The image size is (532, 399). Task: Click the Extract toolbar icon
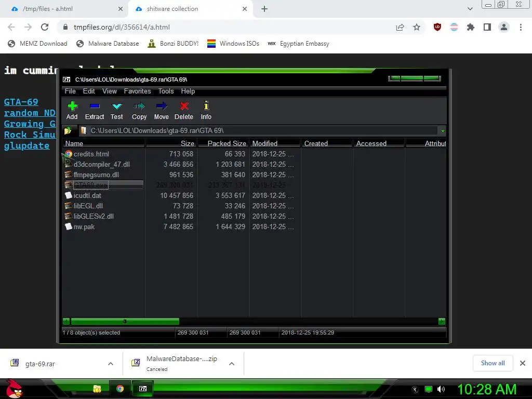pos(95,110)
